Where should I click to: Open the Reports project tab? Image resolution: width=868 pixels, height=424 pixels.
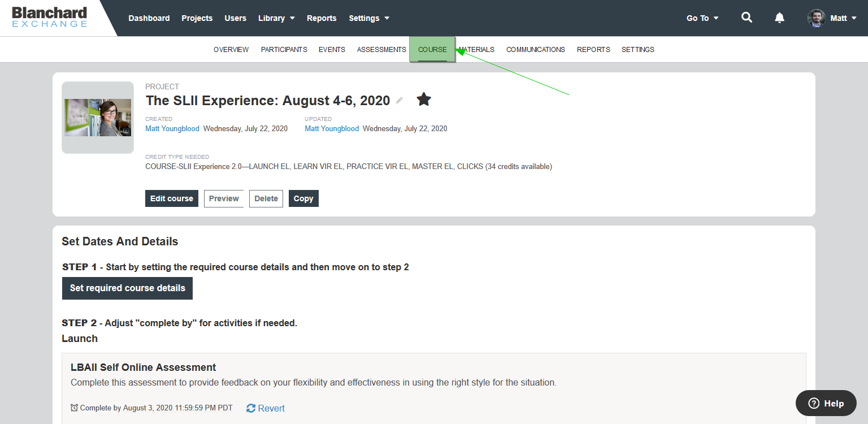(x=593, y=50)
